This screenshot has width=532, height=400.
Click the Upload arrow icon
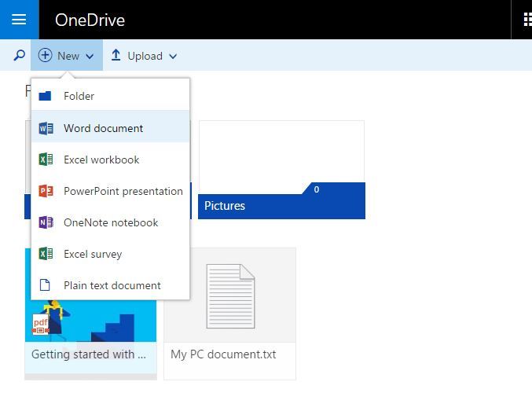pyautogui.click(x=116, y=55)
